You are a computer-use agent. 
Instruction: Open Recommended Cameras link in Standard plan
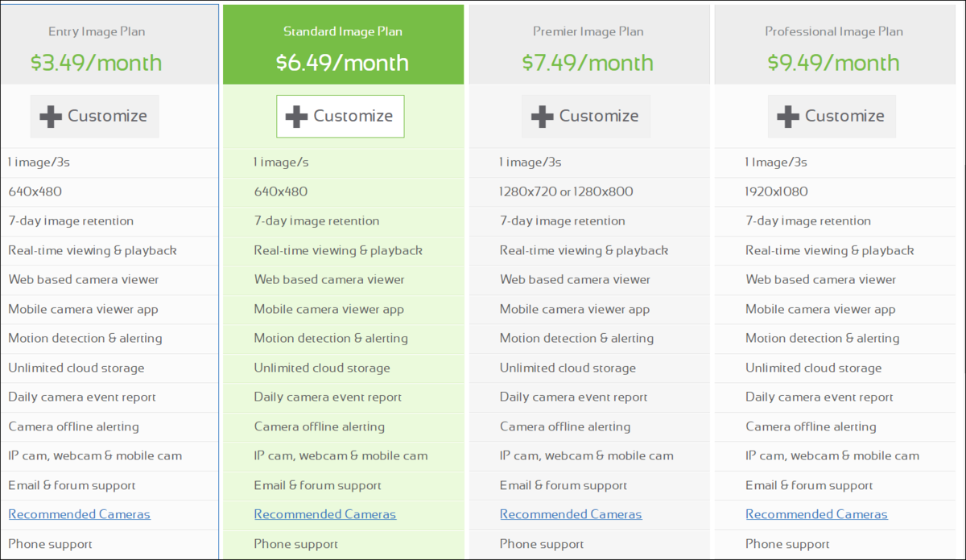coord(325,514)
